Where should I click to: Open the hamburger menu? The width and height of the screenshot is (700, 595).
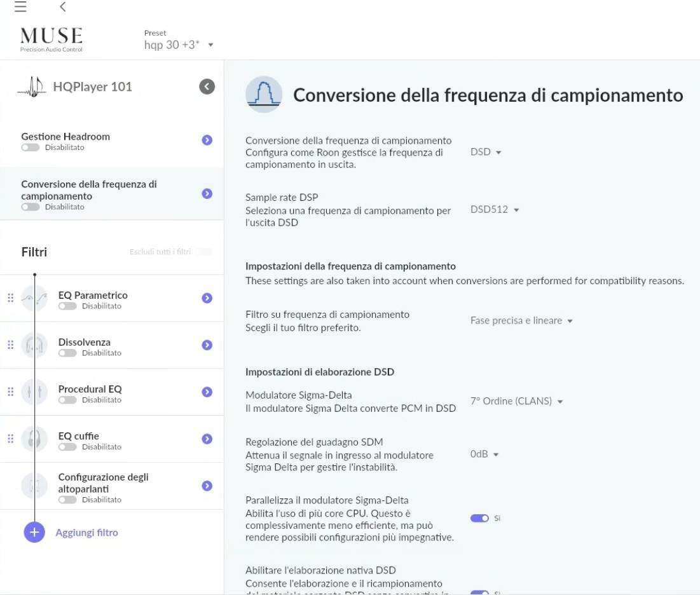click(x=20, y=7)
